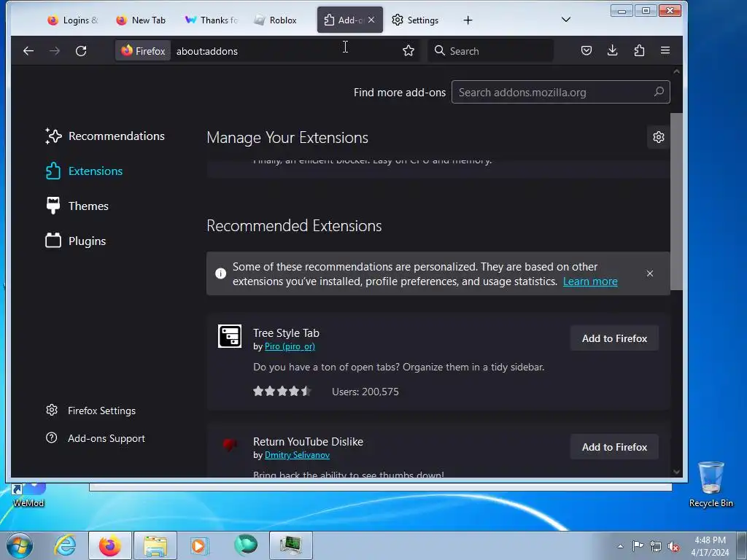This screenshot has width=747, height=560.
Task: Open Windows Media Player from the taskbar
Action: (x=200, y=545)
